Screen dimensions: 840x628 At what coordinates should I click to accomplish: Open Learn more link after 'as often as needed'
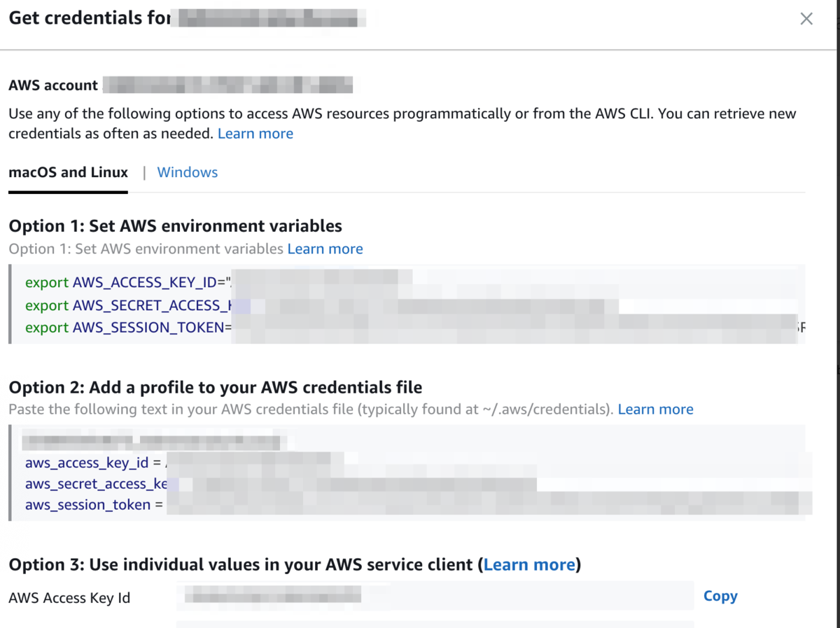pyautogui.click(x=255, y=134)
